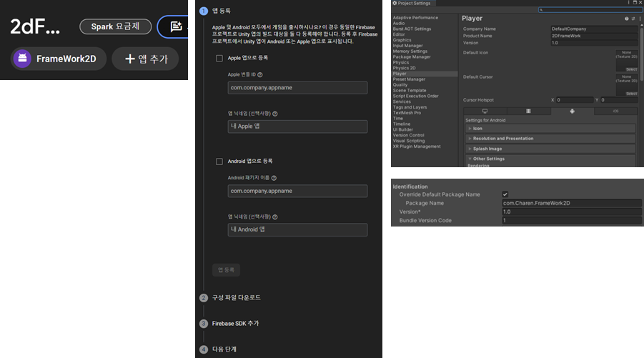Click Identification Version* field
The image size is (644, 358).
point(572,212)
